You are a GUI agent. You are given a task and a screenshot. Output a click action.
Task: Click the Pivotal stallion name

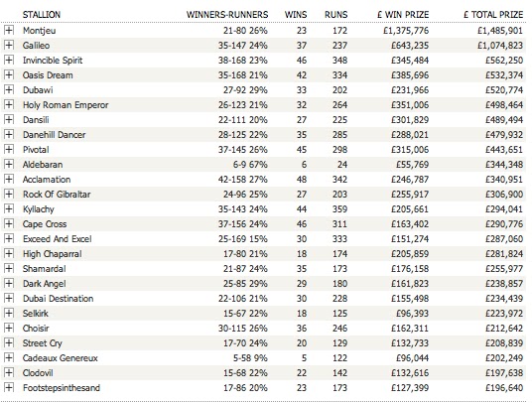[36, 150]
